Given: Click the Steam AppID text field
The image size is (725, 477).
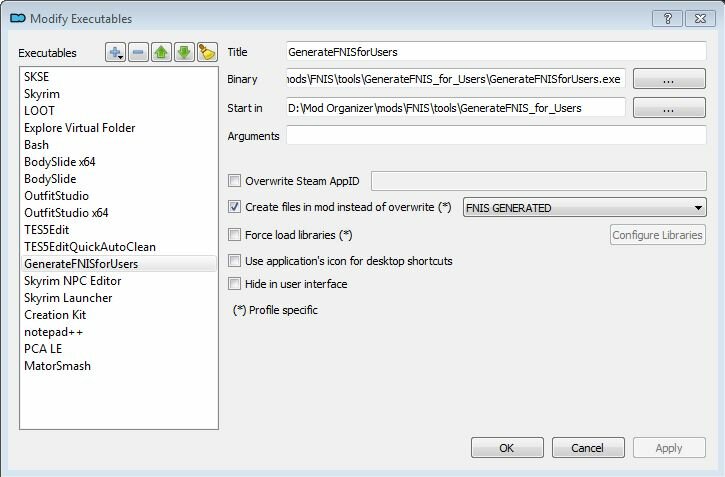Looking at the screenshot, I should tap(539, 181).
